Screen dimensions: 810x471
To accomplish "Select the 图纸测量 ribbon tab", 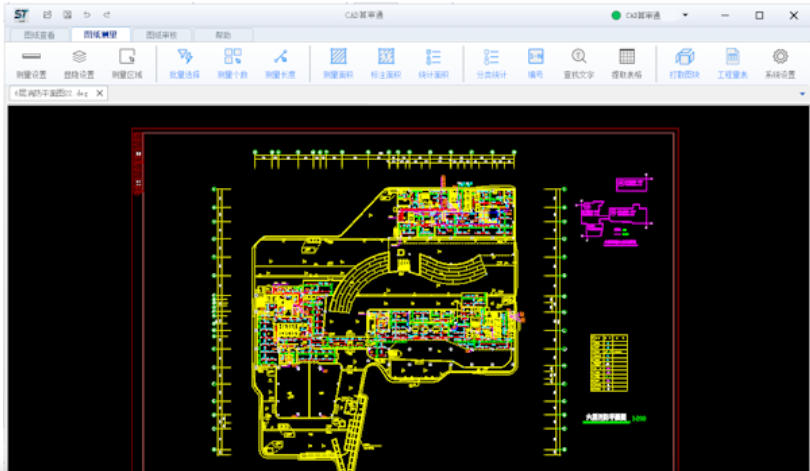I will pyautogui.click(x=100, y=35).
